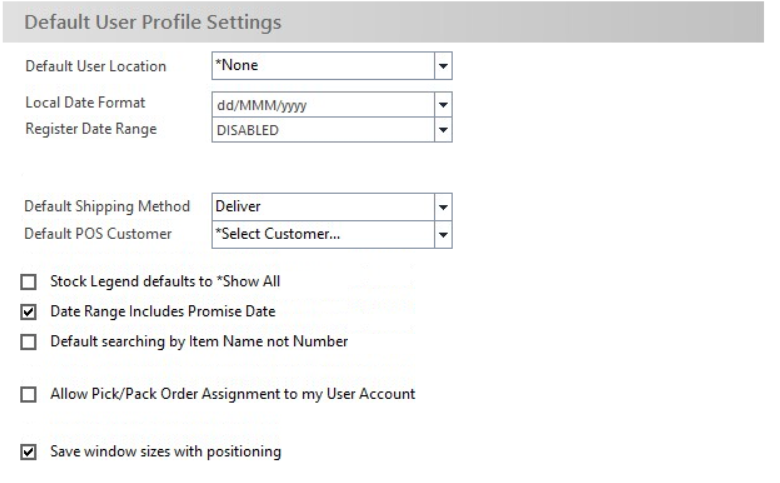Viewport: 780px width, 483px height.
Task: Disable Save window sizes with positioning checkbox
Action: click(28, 452)
